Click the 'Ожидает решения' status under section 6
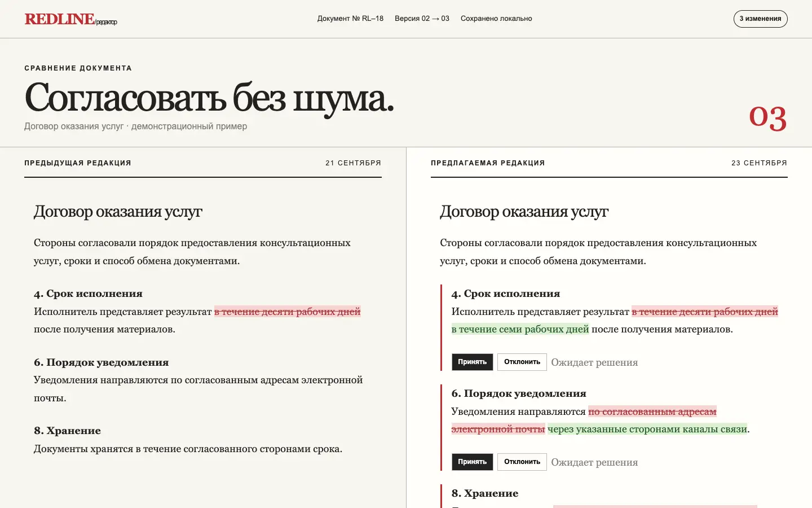 (x=594, y=462)
